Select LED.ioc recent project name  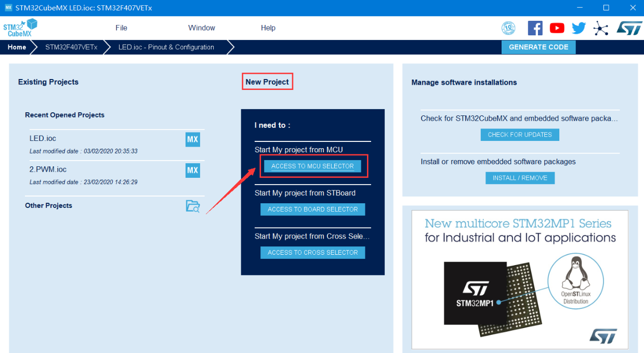pyautogui.click(x=43, y=139)
